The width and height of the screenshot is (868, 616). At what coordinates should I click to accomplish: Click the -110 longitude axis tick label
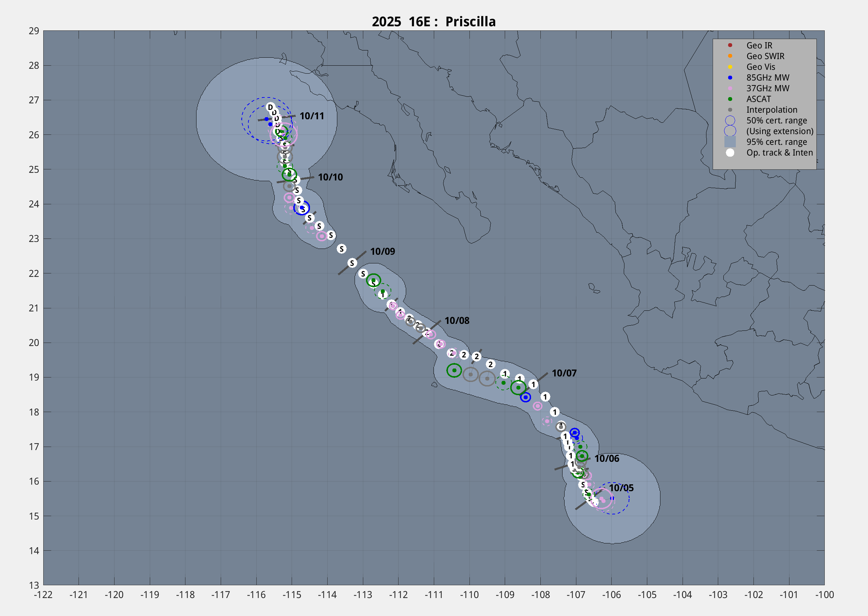(x=469, y=595)
